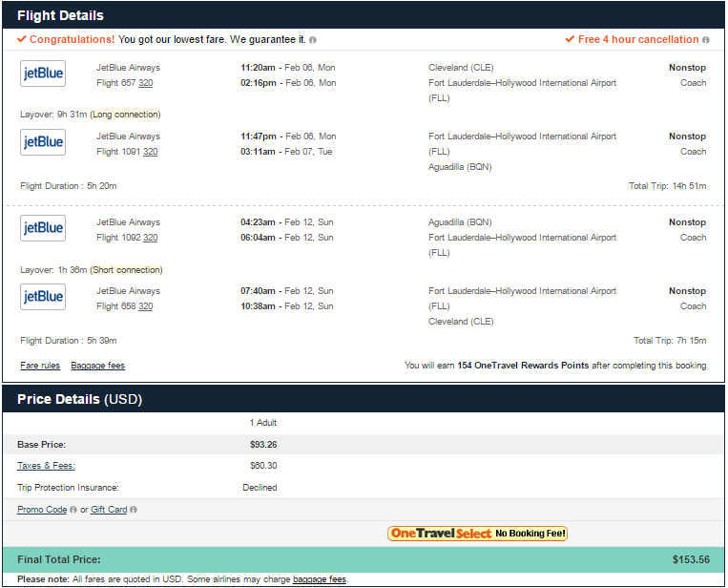Click the JetBlue logo for Flight 658
This screenshot has width=728, height=588.
pos(43,297)
